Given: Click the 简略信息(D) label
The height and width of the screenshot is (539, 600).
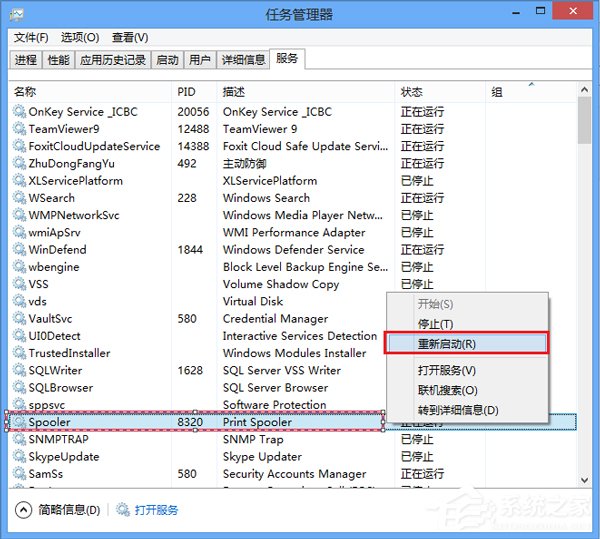Looking at the screenshot, I should coord(69,510).
